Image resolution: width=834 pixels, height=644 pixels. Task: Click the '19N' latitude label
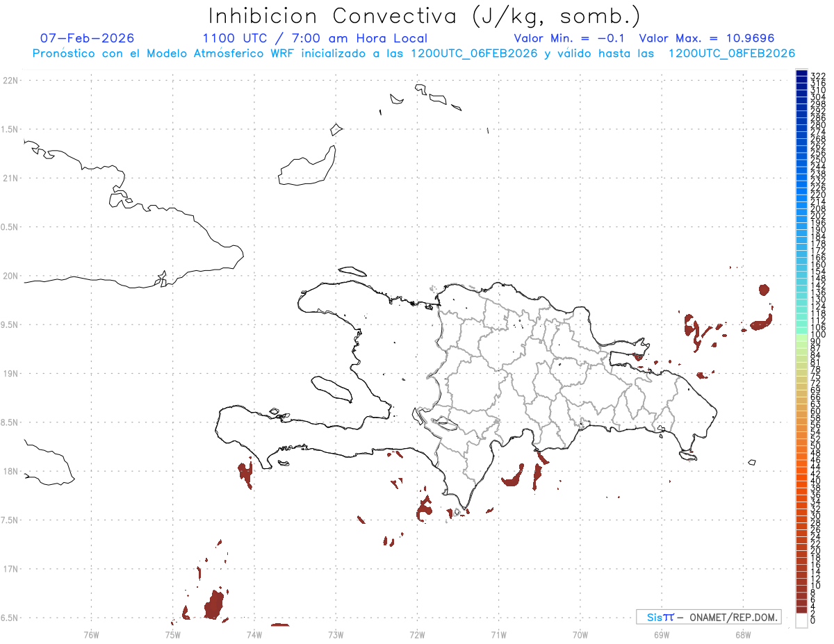10,374
